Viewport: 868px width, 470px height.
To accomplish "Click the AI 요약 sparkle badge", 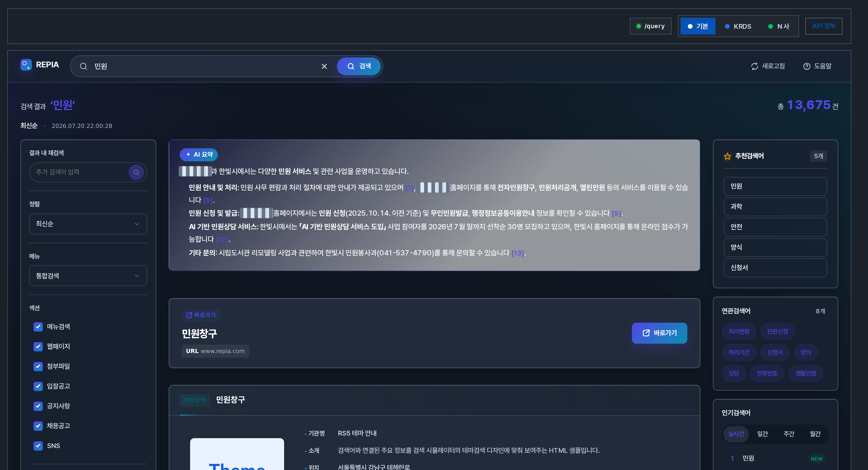I will tap(199, 155).
